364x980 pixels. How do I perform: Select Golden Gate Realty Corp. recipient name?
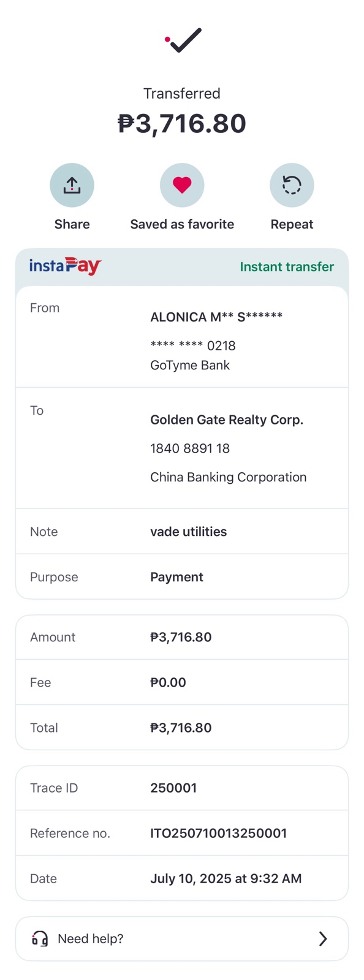click(227, 420)
